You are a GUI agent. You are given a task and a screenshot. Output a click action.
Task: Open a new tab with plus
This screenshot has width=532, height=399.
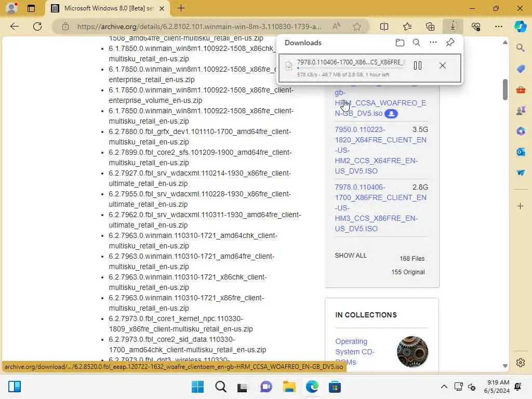[181, 8]
